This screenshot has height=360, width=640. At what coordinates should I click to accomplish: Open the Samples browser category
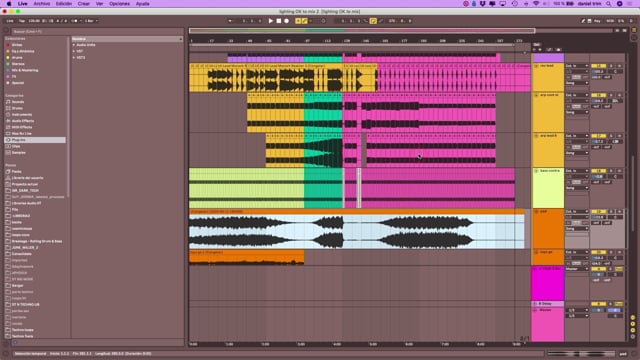point(18,153)
